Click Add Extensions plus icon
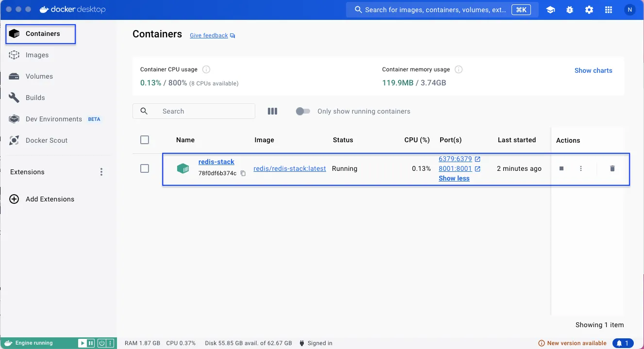 tap(15, 199)
